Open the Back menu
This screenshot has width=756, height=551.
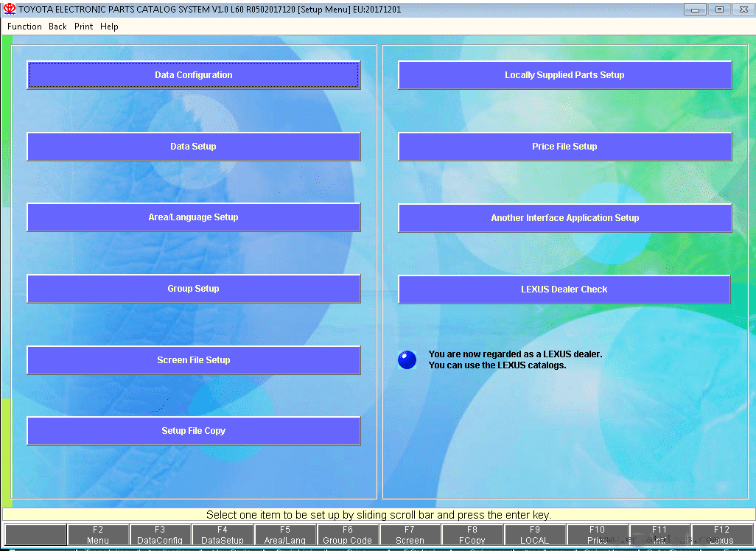coord(58,27)
